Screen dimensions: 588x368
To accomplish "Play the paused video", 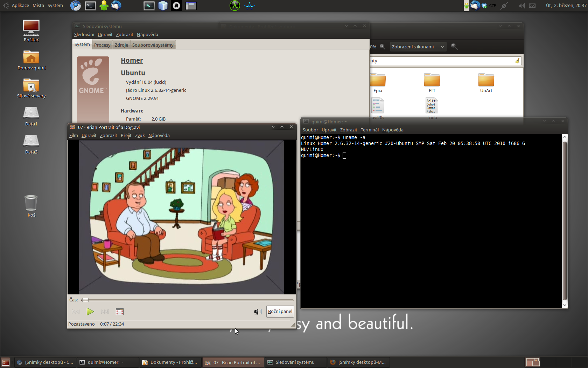I will [x=90, y=312].
